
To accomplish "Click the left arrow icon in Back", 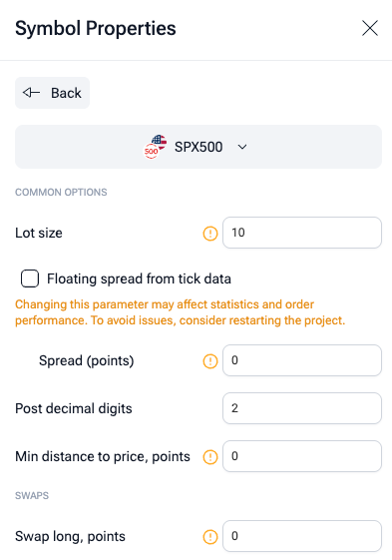I will (31, 93).
